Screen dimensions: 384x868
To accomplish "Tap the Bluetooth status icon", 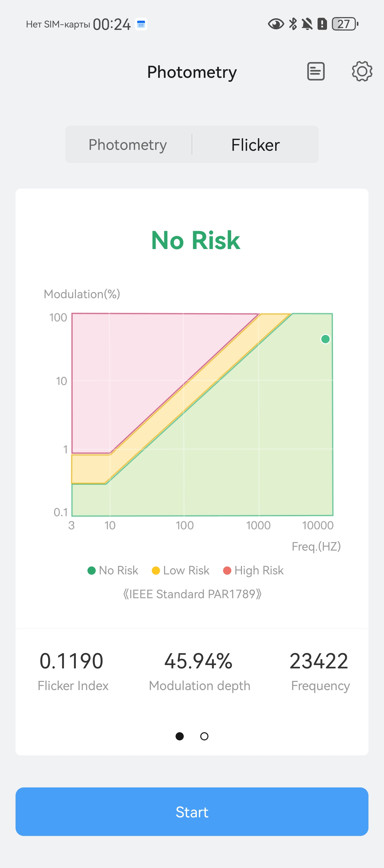I will [x=293, y=24].
